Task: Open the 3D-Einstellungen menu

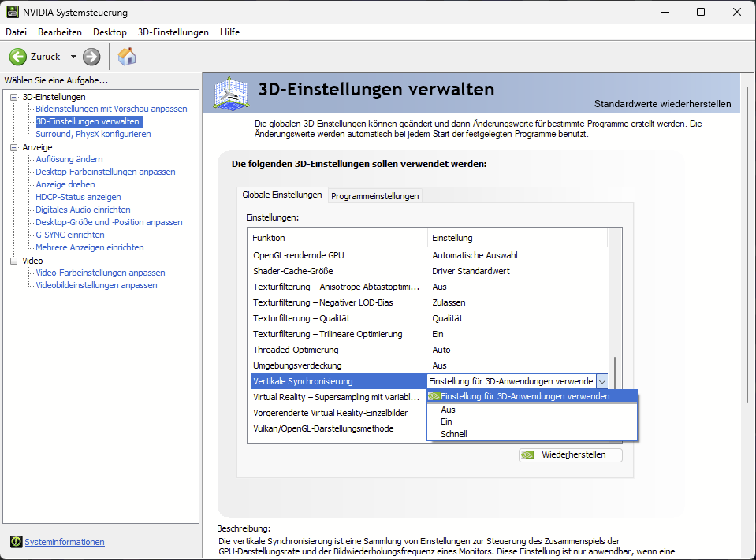Action: 173,32
